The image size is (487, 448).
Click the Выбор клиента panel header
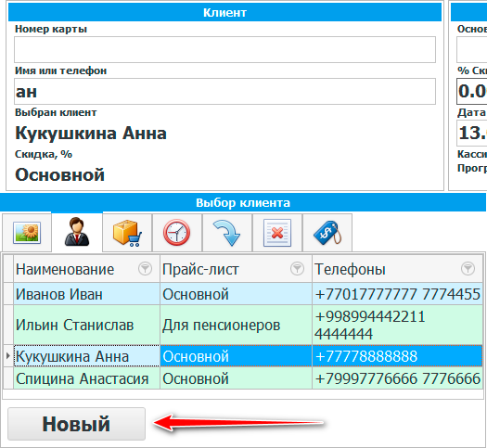tap(242, 203)
